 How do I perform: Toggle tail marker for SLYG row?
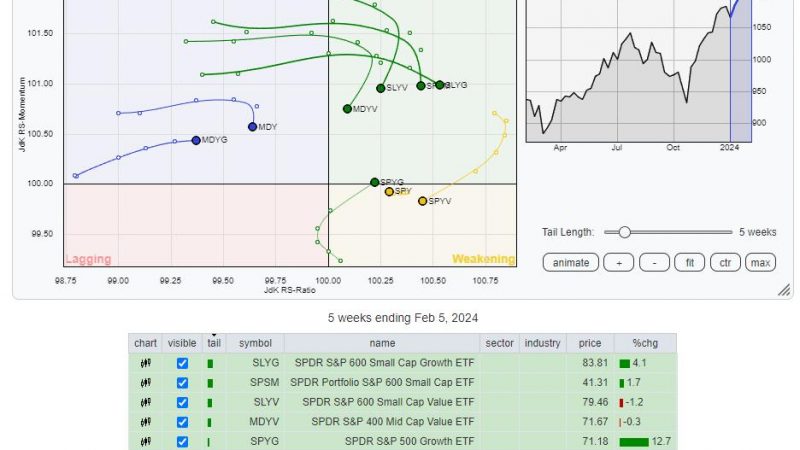[x=210, y=364]
